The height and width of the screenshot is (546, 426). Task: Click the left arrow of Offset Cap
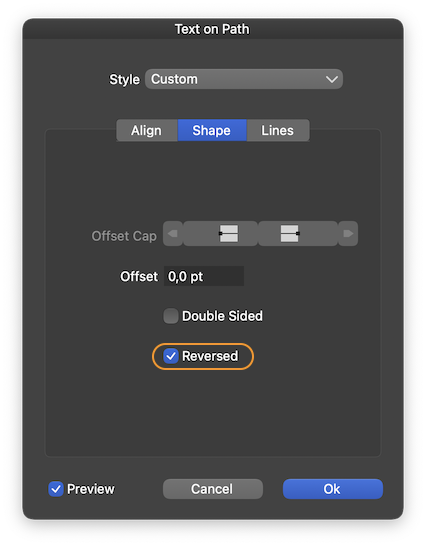tap(173, 233)
